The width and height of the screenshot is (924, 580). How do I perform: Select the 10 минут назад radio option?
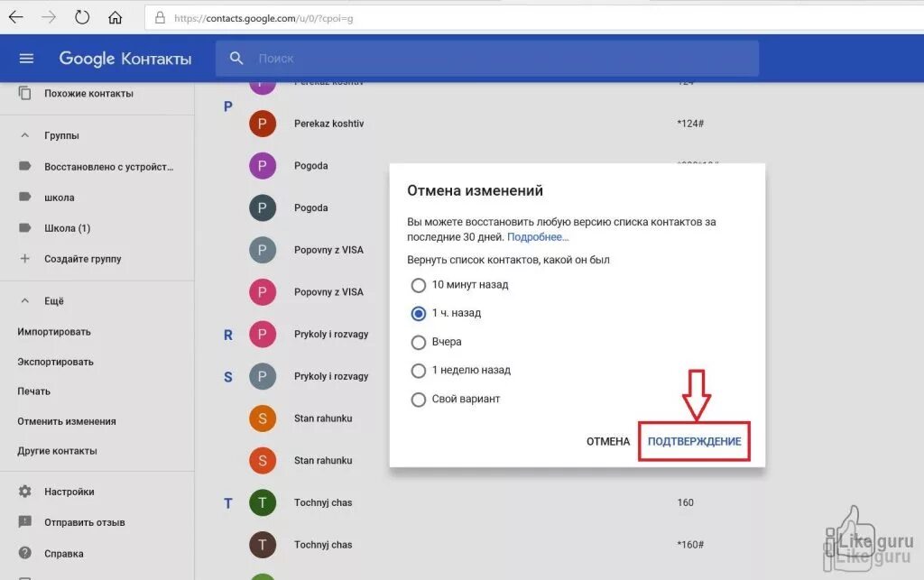[419, 285]
